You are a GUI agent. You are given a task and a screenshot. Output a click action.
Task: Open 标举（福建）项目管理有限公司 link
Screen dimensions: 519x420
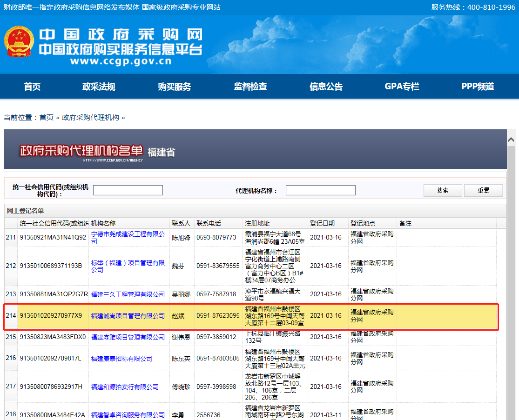point(128,266)
